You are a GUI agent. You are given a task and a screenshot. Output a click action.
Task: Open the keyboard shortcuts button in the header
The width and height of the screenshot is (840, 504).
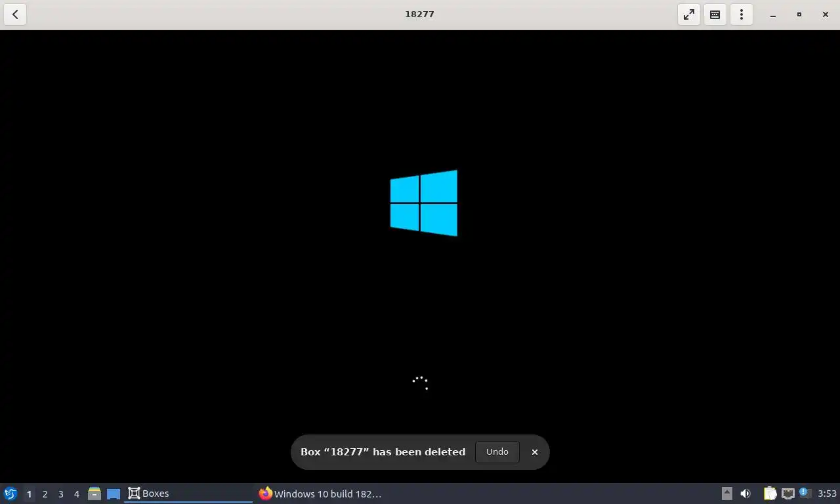(x=715, y=14)
